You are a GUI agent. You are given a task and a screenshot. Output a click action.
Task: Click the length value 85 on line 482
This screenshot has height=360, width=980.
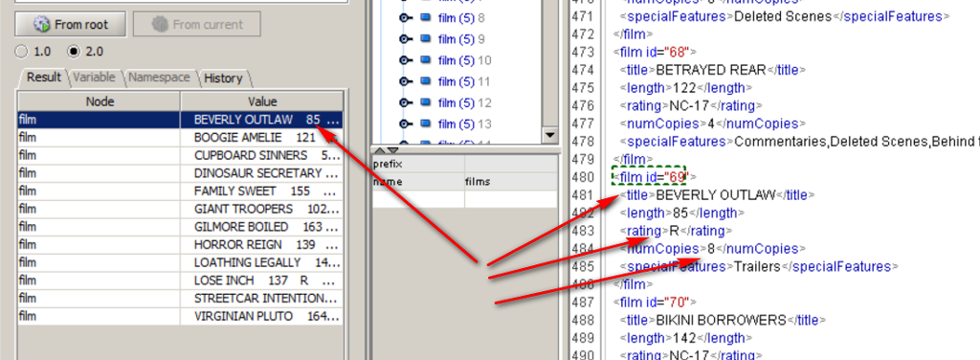click(x=680, y=214)
